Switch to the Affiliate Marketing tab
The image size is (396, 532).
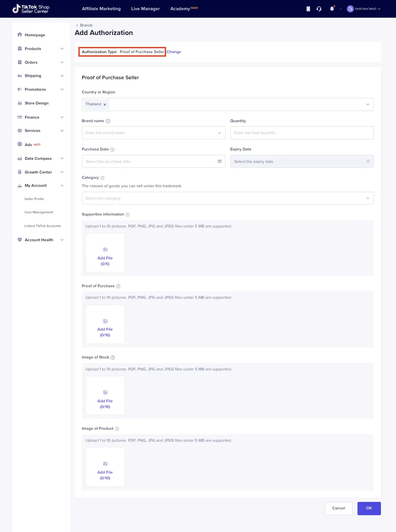click(x=101, y=8)
